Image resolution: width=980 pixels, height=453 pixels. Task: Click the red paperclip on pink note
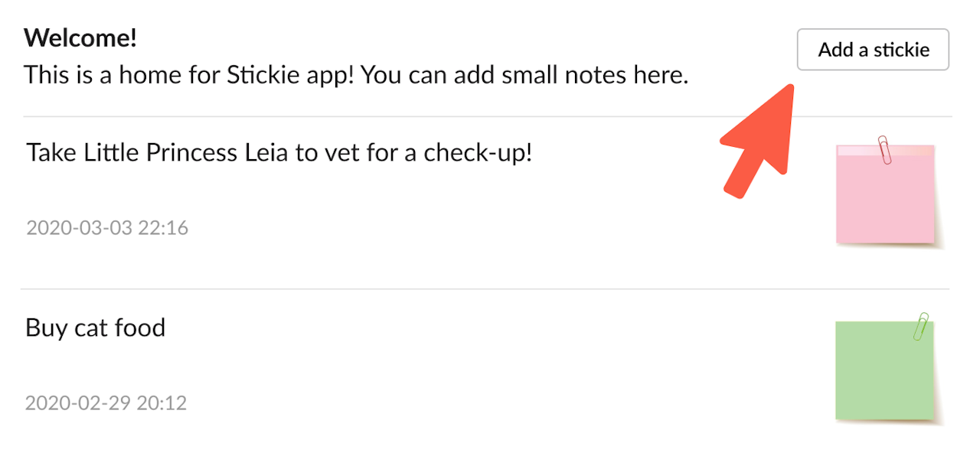(x=884, y=149)
